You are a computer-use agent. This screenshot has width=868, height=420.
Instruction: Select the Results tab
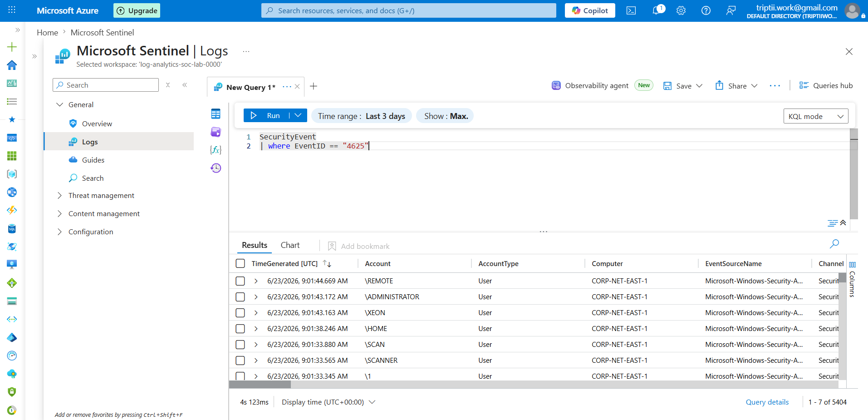click(x=255, y=245)
